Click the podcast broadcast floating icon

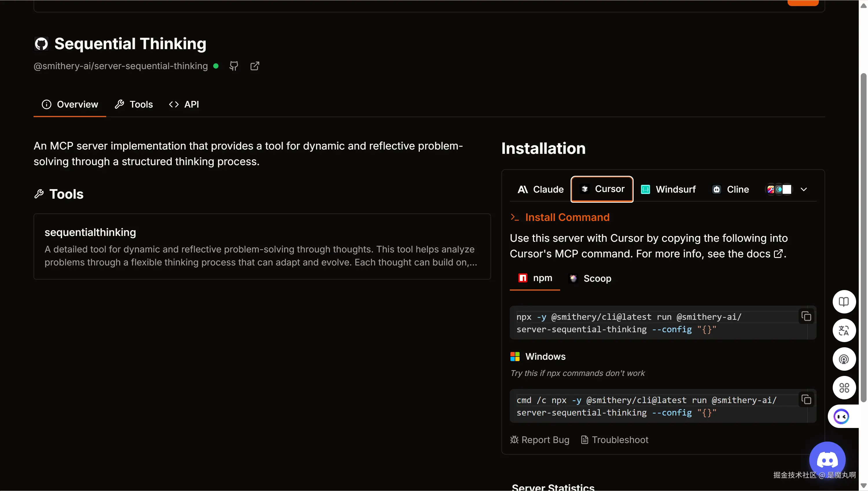[844, 359]
